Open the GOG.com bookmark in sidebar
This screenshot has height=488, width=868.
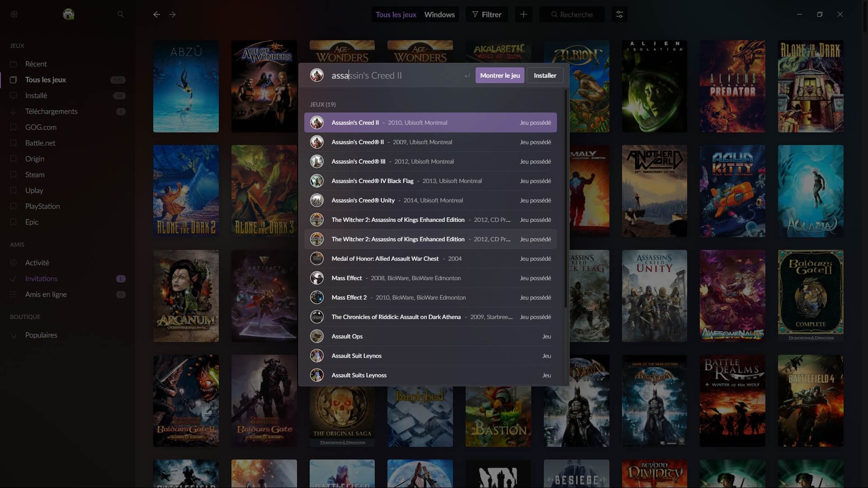(41, 127)
